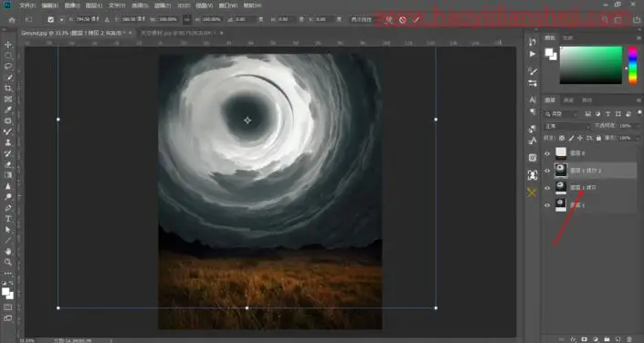Toggle reference point checkbox in options bar

pos(50,19)
